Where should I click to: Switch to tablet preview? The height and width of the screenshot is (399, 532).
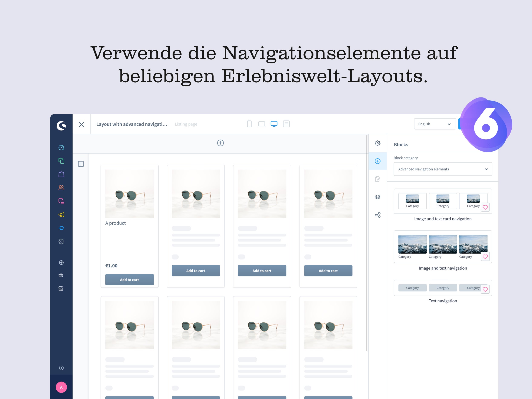tap(262, 124)
